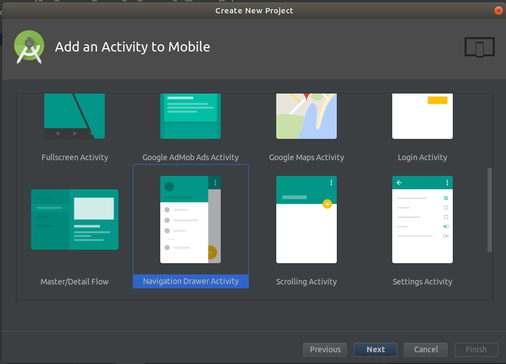The image size is (506, 364).
Task: Choose the Navigation Drawer Activity thumbnail
Action: click(190, 219)
